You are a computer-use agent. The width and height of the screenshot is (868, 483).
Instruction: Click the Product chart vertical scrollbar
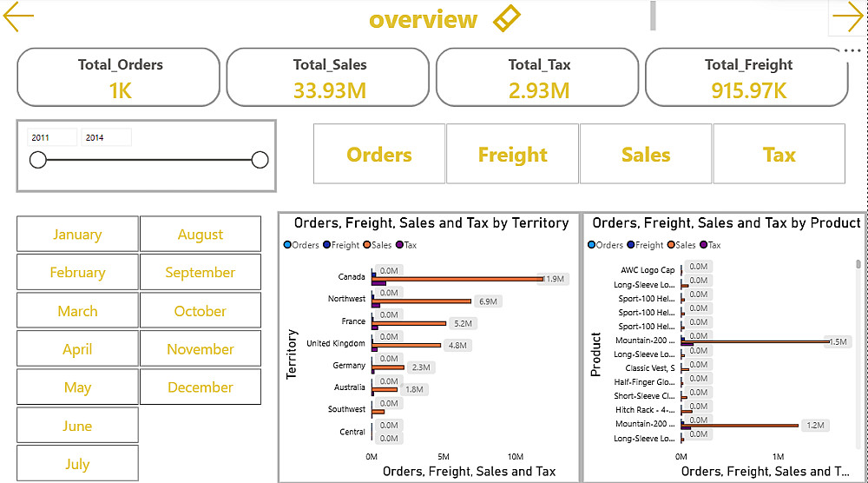858,264
